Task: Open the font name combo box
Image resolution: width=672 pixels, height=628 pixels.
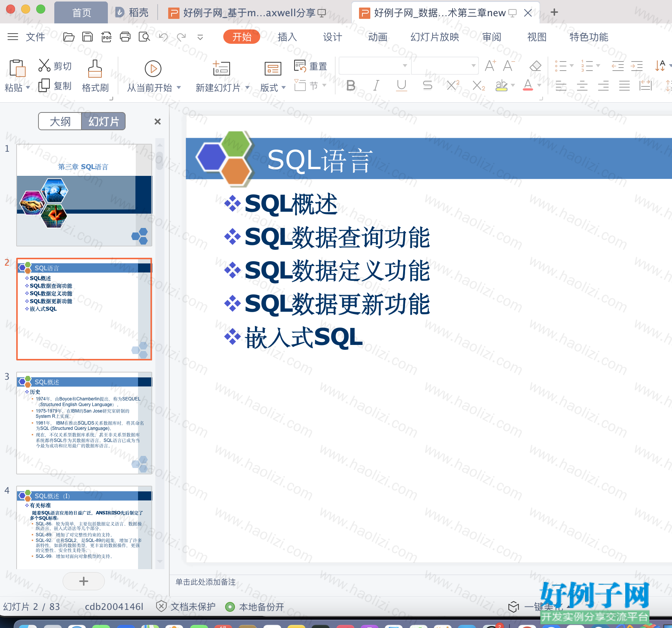Action: click(x=374, y=66)
